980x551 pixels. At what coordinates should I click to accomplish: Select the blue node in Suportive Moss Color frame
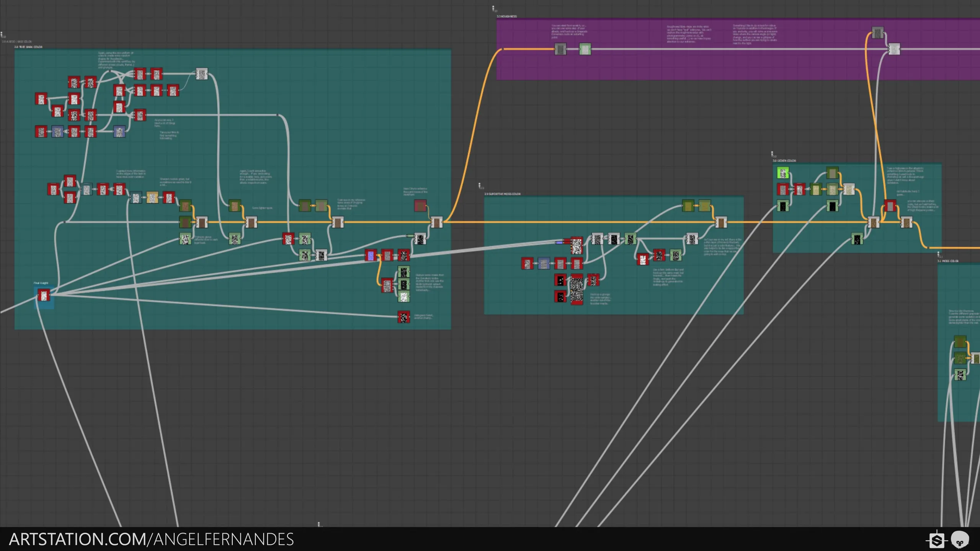(544, 263)
